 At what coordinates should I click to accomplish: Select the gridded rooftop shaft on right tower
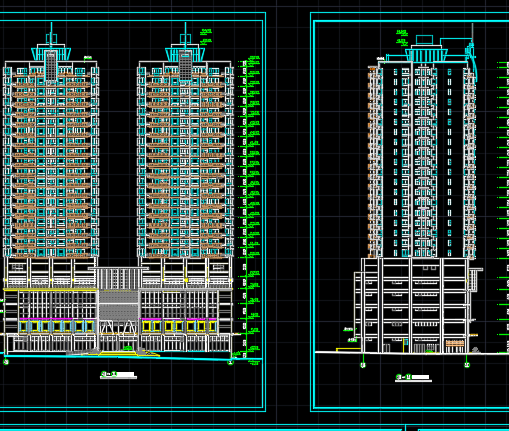185,66
